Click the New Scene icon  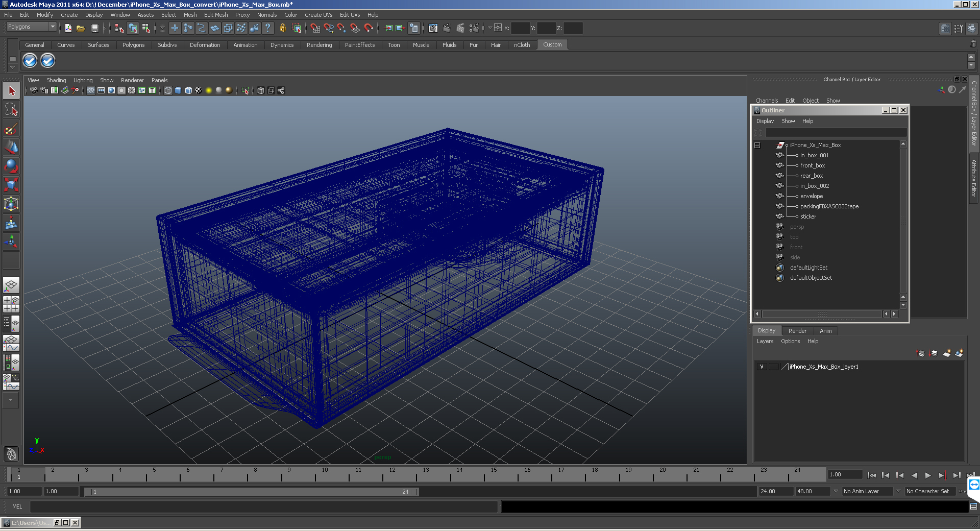68,28
